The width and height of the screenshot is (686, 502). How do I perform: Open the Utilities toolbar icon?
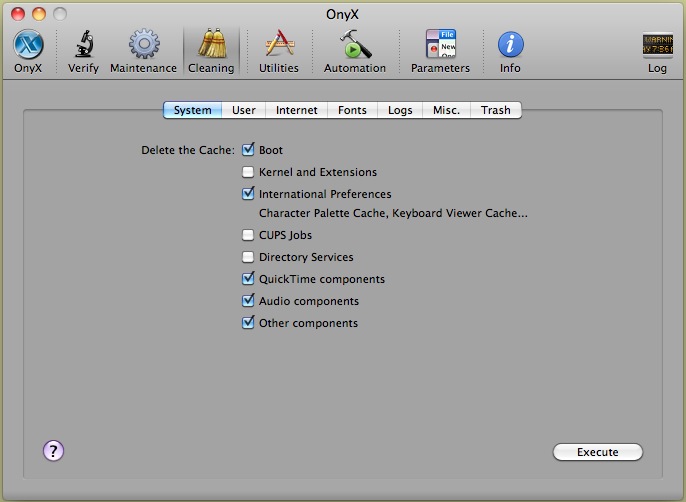[x=278, y=46]
